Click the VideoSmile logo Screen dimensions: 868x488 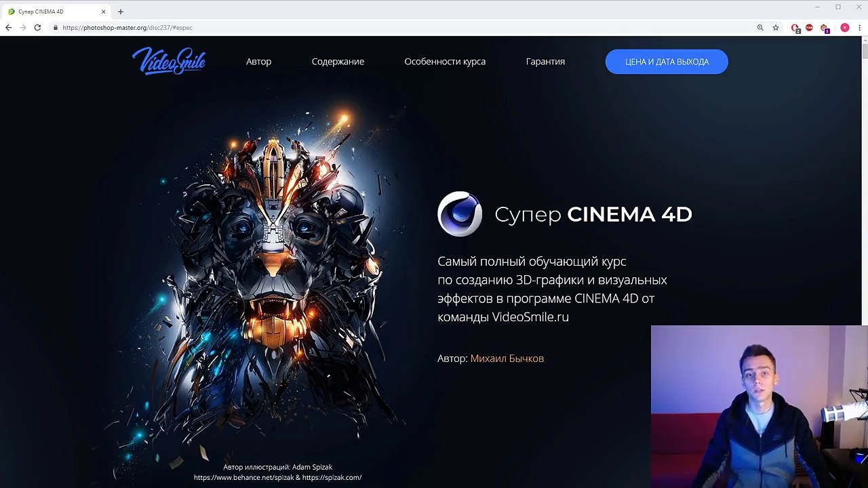(168, 61)
